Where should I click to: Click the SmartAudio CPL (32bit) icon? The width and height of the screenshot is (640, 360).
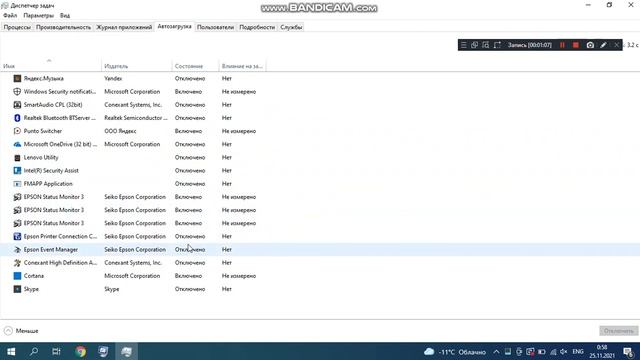pos(17,104)
